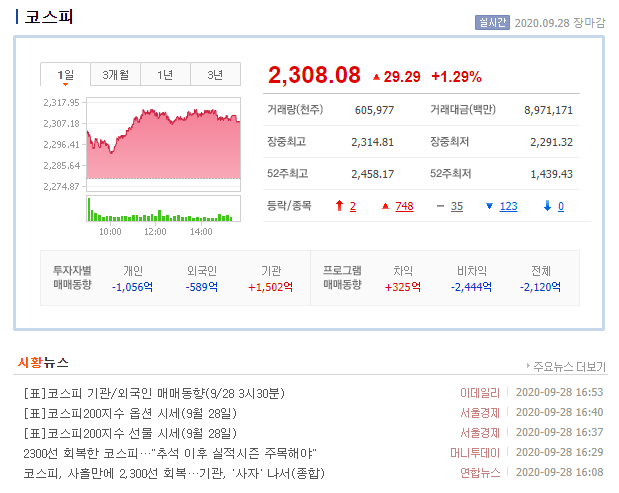Click the timestamp 2020-09-28 16:53

(x=559, y=392)
